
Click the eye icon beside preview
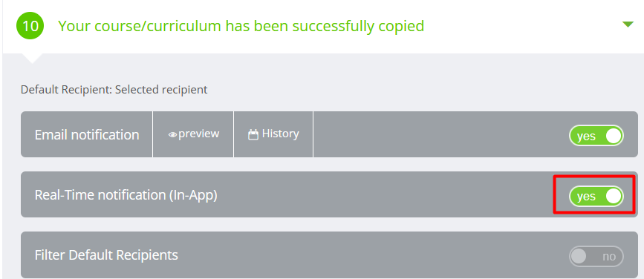pos(172,134)
